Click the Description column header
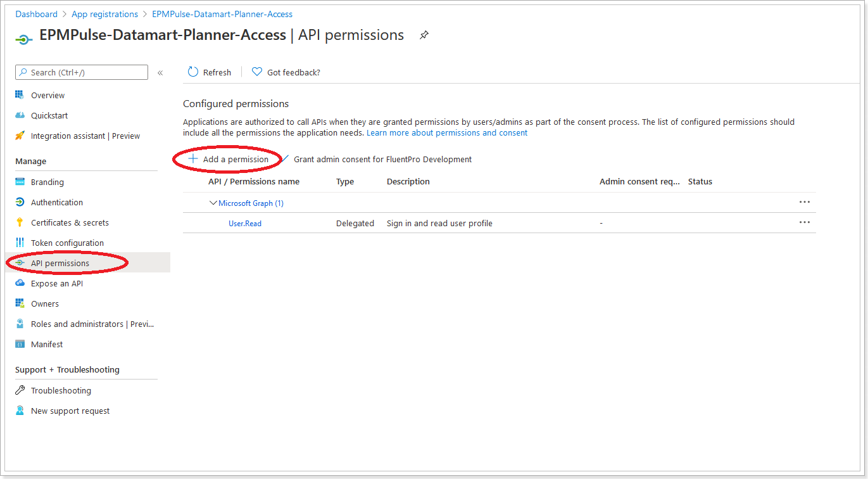The width and height of the screenshot is (868, 479). [408, 181]
